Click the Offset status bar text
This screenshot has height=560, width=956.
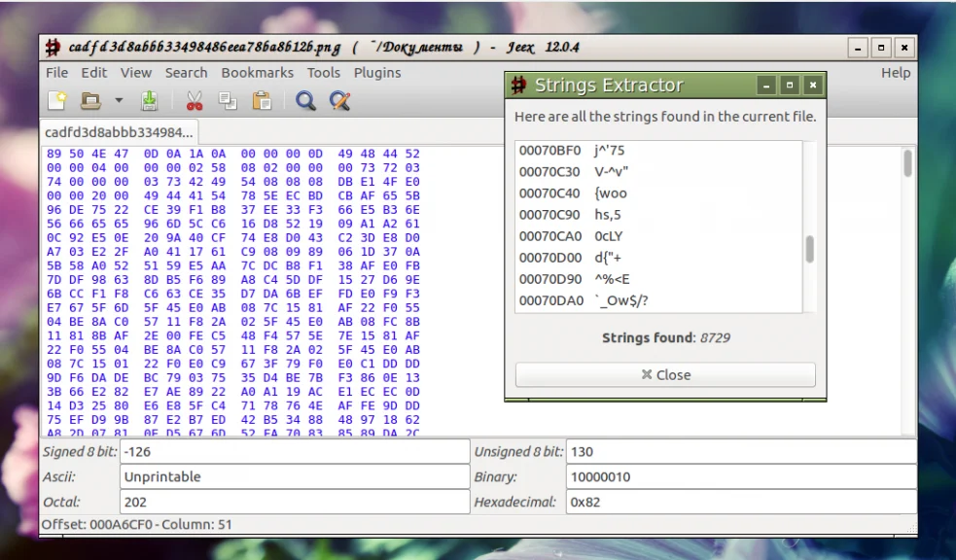(136, 524)
